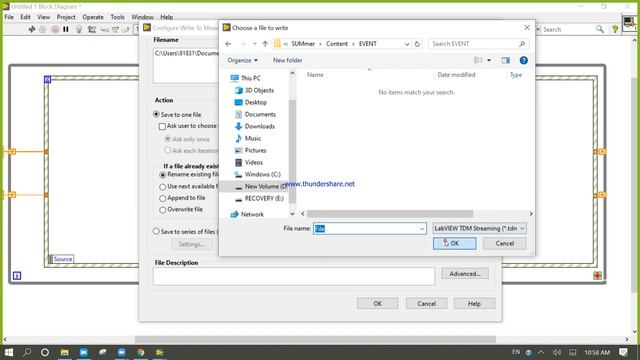
Task: Open the Project menu
Action: pos(66,17)
